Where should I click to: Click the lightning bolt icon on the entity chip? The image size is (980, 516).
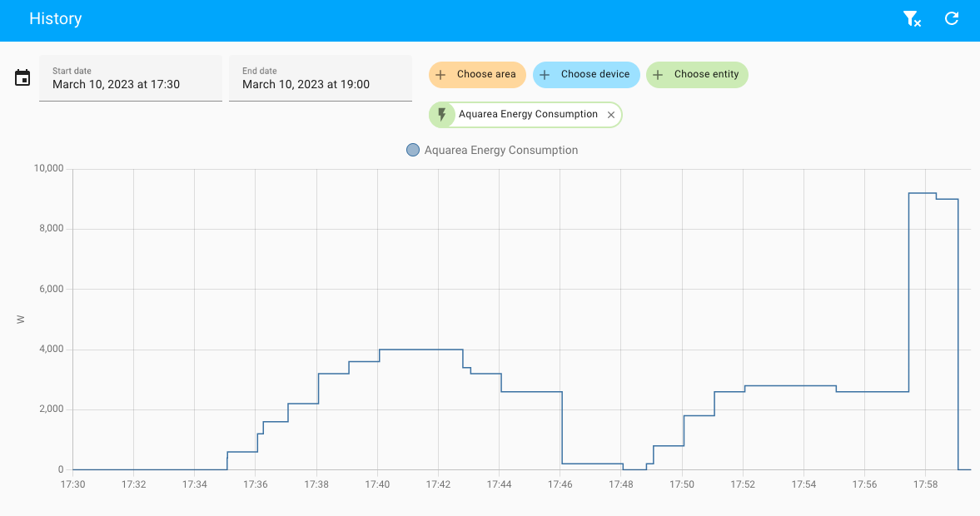click(441, 114)
